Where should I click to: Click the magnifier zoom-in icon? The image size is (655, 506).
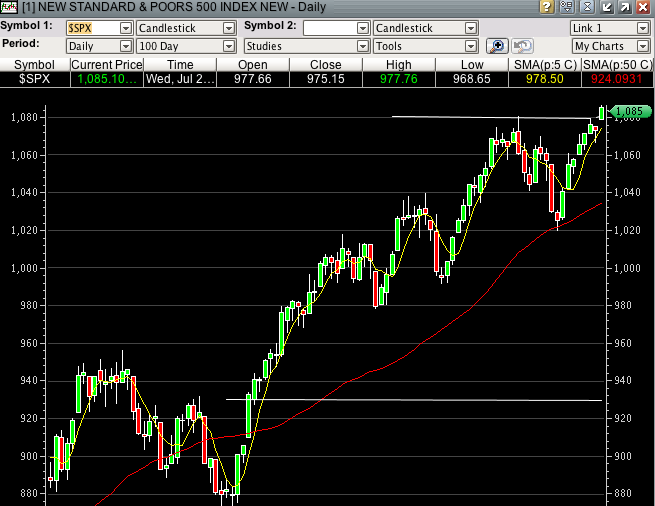pos(497,46)
